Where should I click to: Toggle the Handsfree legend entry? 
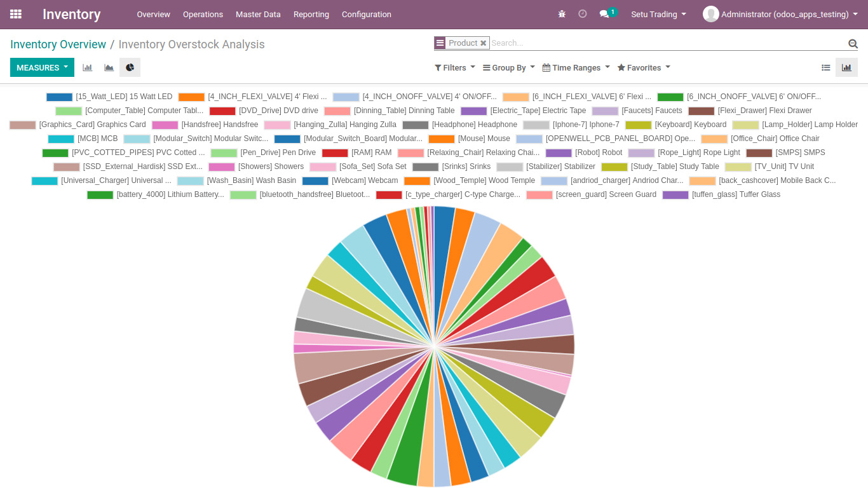tap(205, 125)
